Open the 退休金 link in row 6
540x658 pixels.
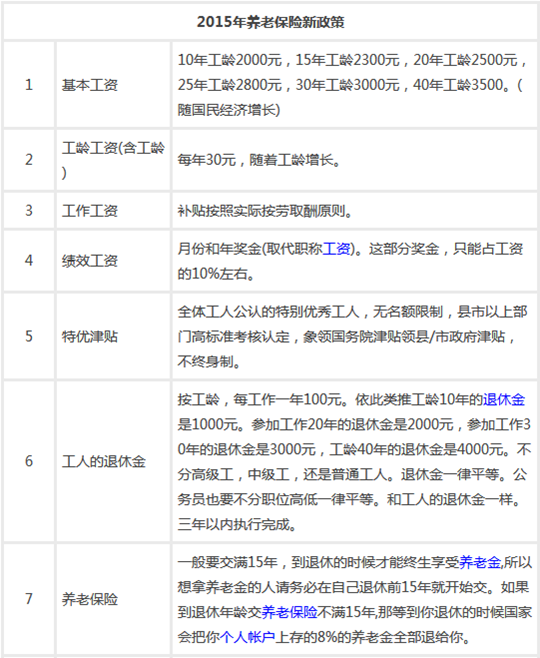click(x=503, y=400)
